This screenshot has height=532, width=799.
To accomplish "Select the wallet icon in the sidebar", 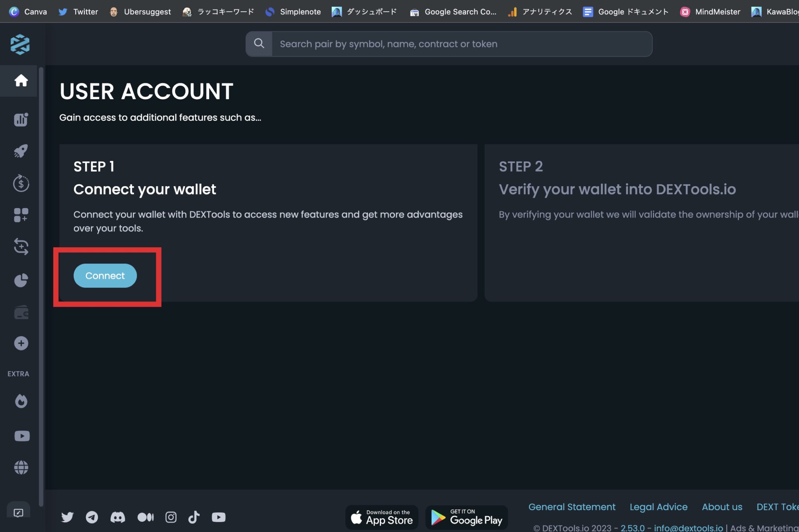I will [21, 312].
